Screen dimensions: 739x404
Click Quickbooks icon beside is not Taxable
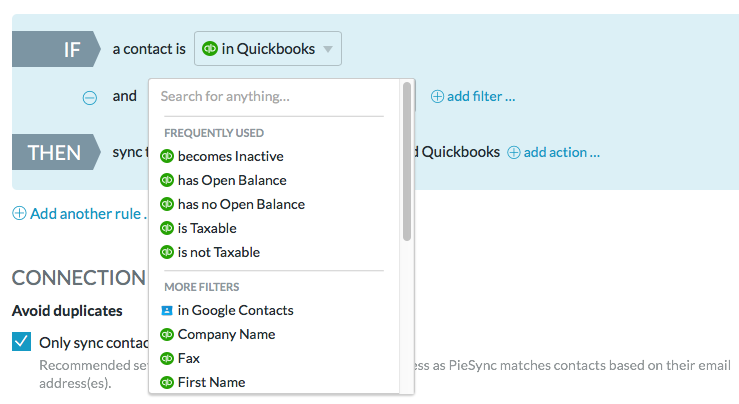tap(167, 252)
